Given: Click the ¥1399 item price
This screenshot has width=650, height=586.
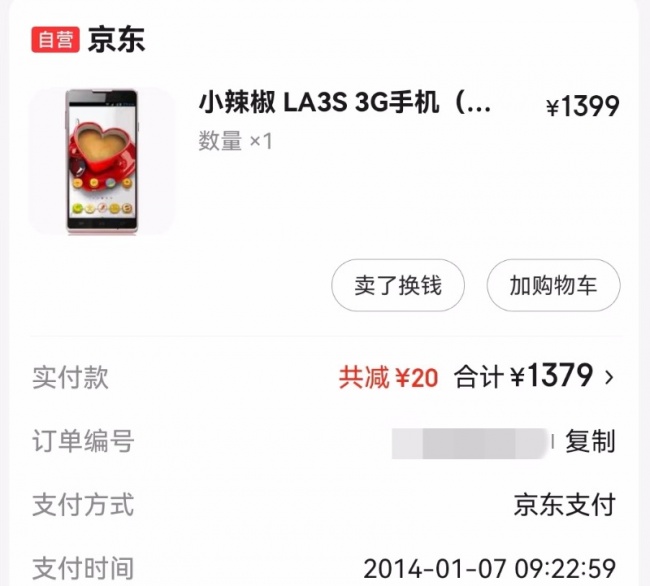Looking at the screenshot, I should click(x=583, y=106).
